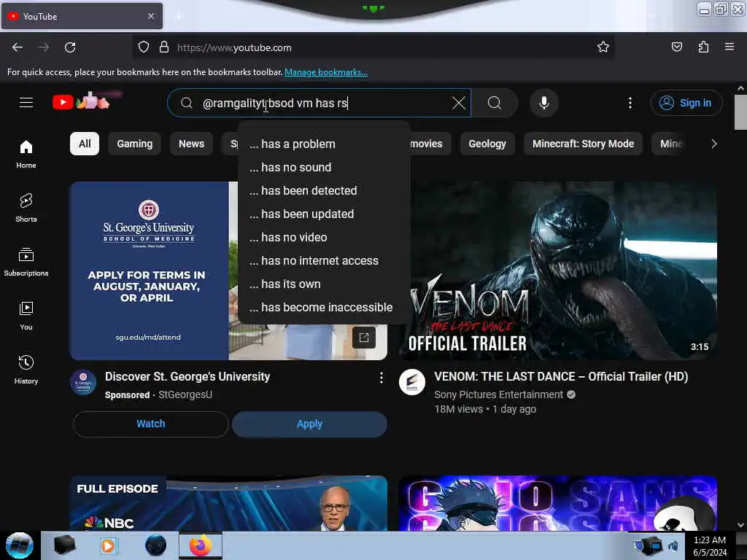Viewport: 747px width, 560px height.
Task: Open Firefox application menu
Action: pos(729,47)
